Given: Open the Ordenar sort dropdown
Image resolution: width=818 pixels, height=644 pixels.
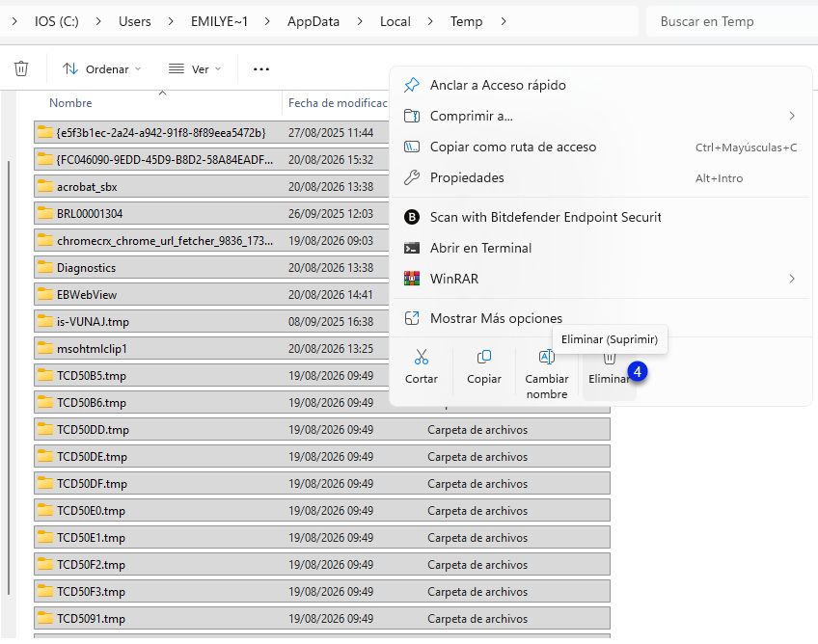Looking at the screenshot, I should pos(101,68).
